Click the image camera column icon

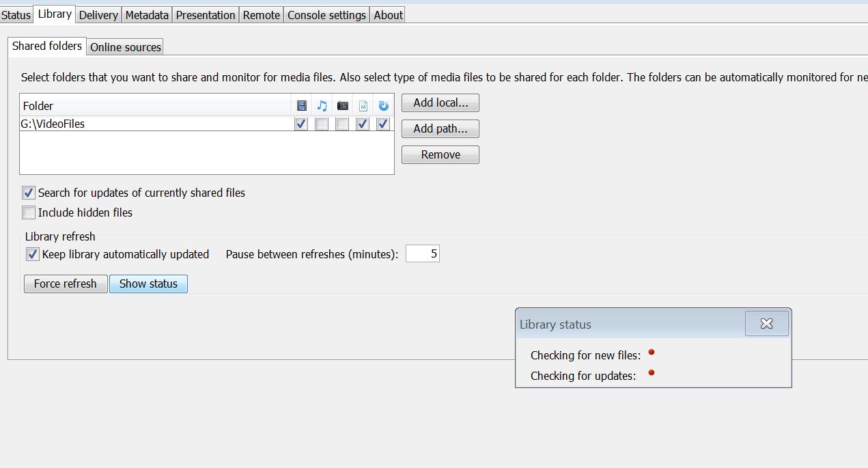[343, 106]
